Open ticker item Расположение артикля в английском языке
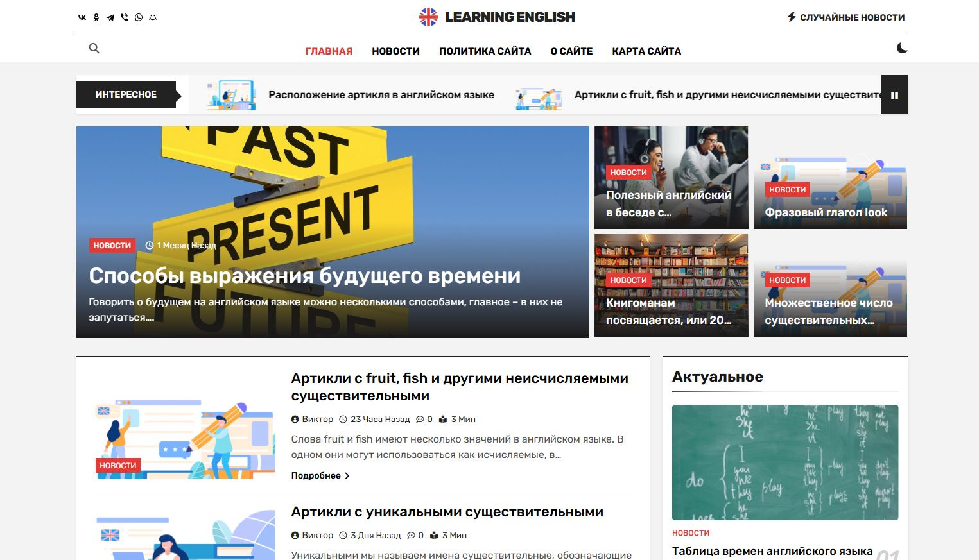This screenshot has height=560, width=979. pyautogui.click(x=381, y=95)
